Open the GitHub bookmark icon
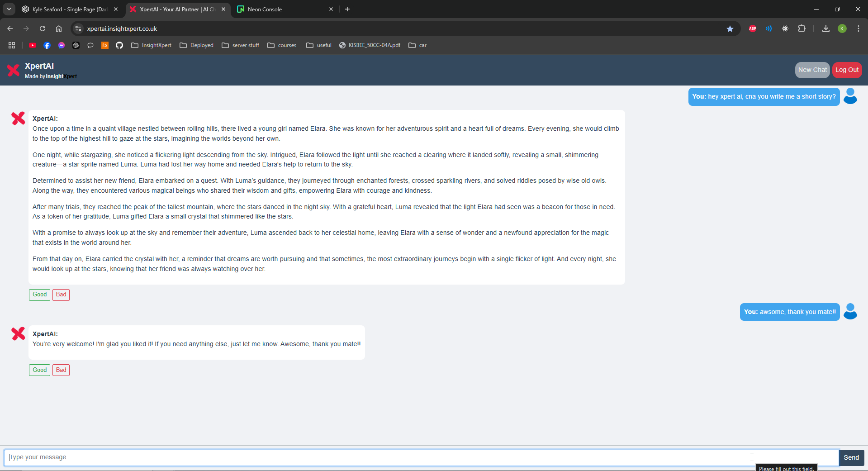868x471 pixels. (119, 45)
